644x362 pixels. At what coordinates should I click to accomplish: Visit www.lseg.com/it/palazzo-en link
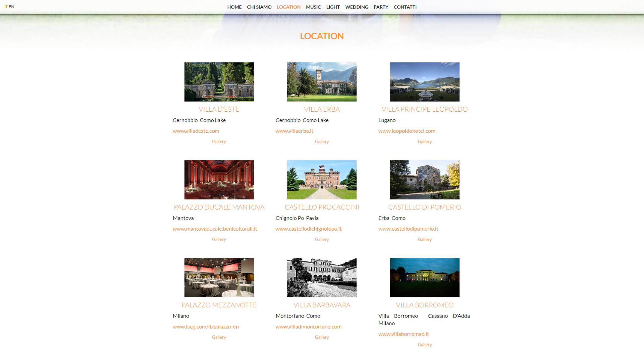tap(206, 327)
